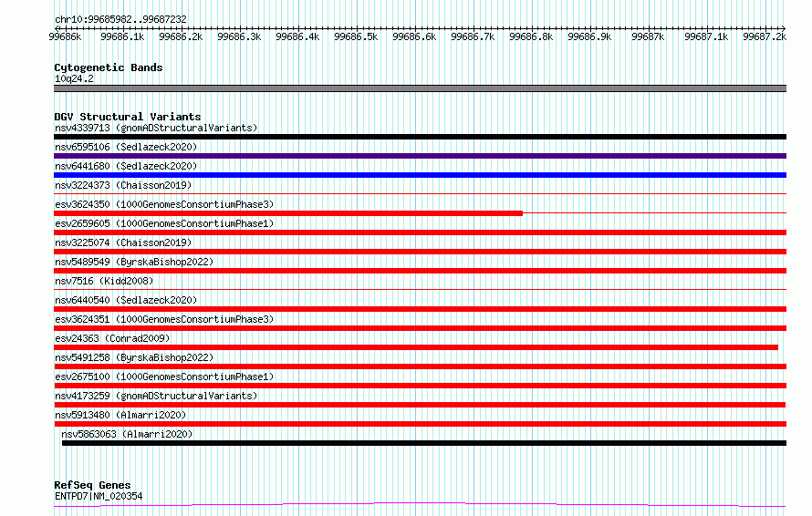
Task: Click nsv5863063 (Almarri2020) label
Action: pos(127,434)
